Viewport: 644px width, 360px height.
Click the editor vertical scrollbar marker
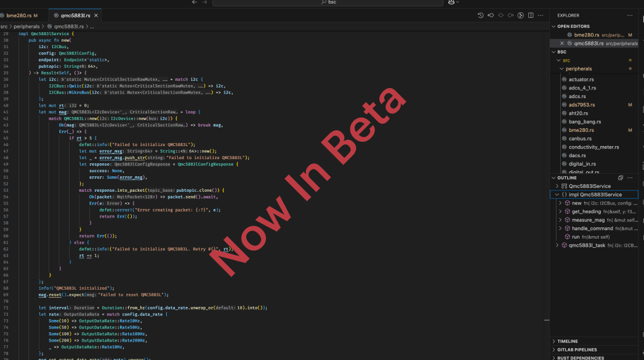click(x=547, y=320)
